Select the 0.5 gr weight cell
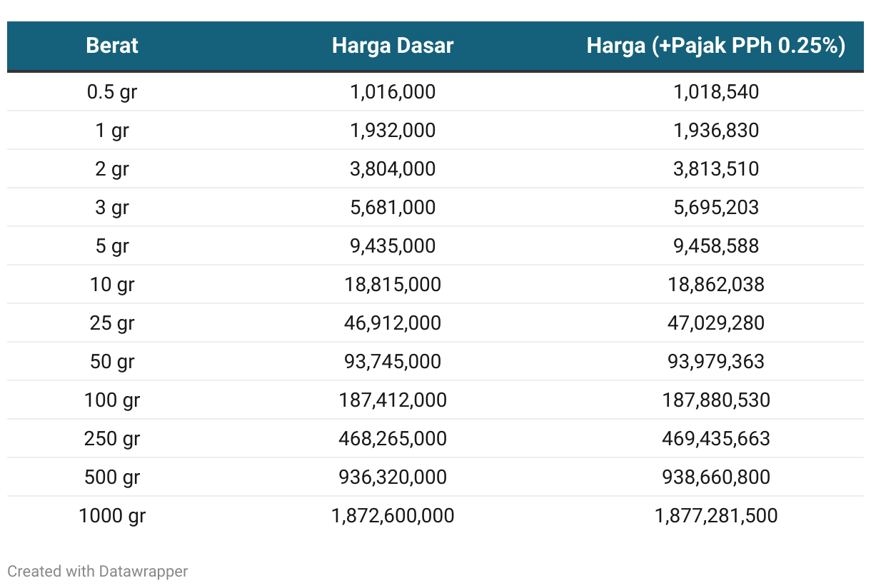Image resolution: width=871 pixels, height=588 pixels. click(x=112, y=92)
